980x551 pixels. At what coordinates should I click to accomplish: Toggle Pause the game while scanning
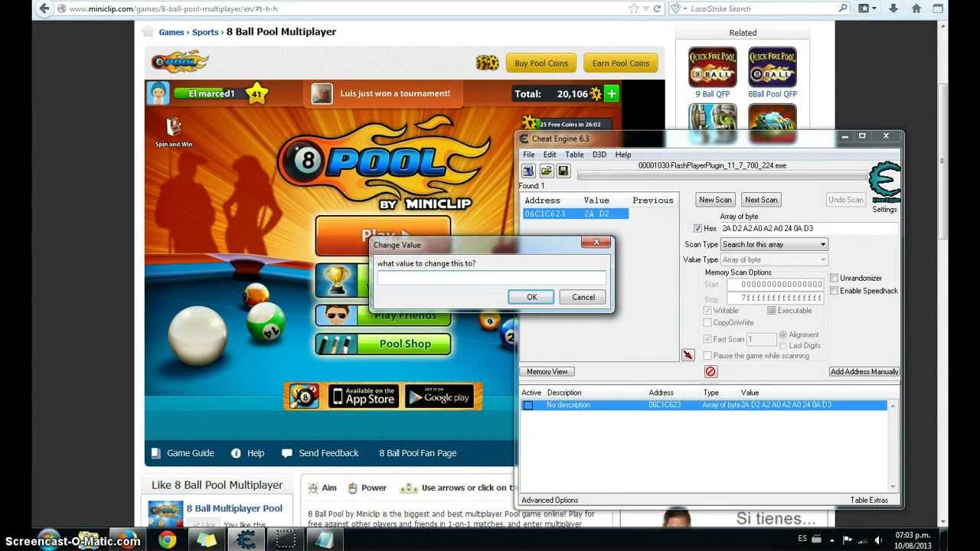707,356
